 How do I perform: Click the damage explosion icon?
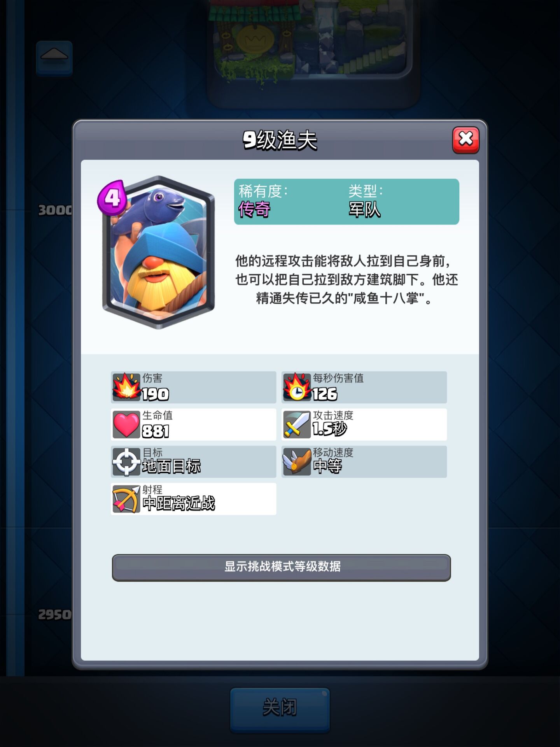coord(126,387)
